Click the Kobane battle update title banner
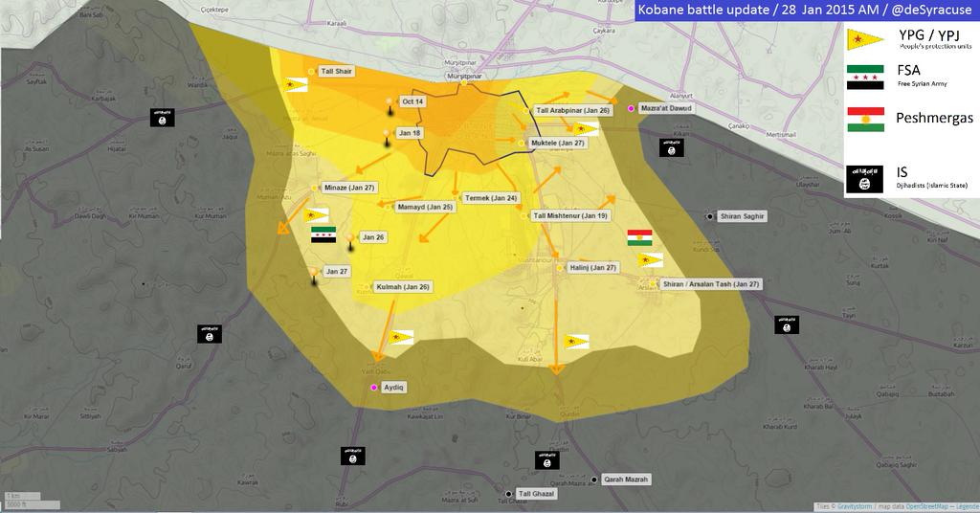The width and height of the screenshot is (980, 513). click(806, 11)
